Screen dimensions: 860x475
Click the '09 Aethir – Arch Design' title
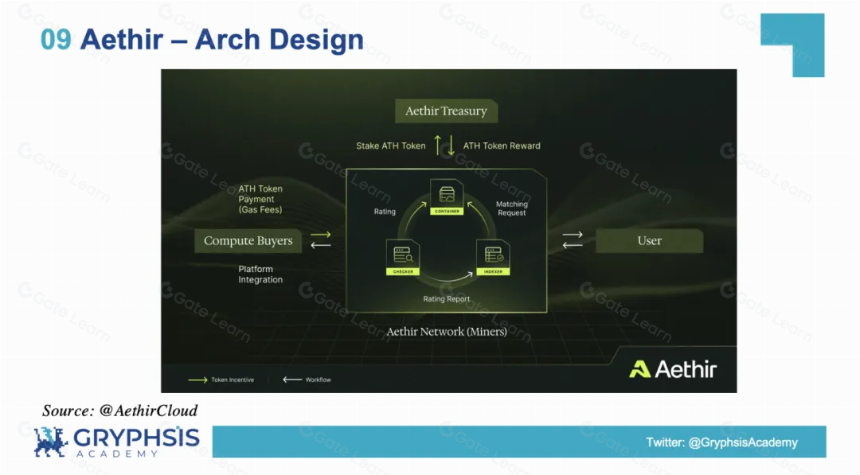pos(202,39)
